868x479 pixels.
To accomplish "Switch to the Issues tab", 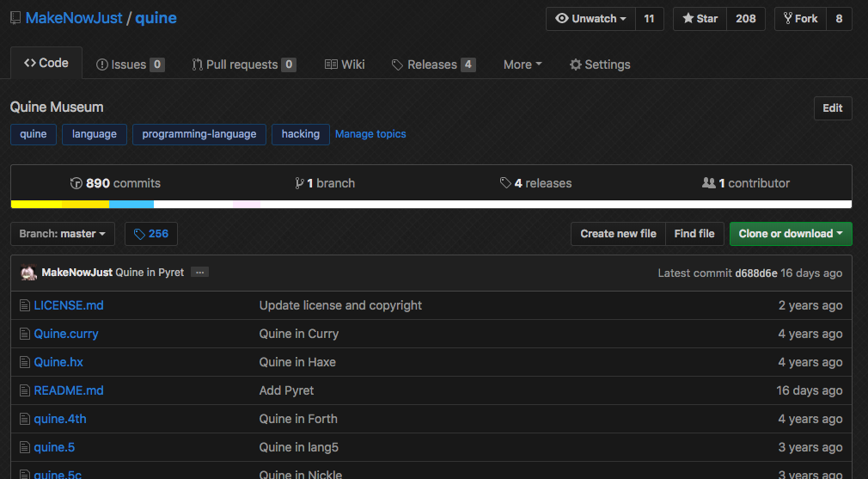I will pyautogui.click(x=130, y=64).
